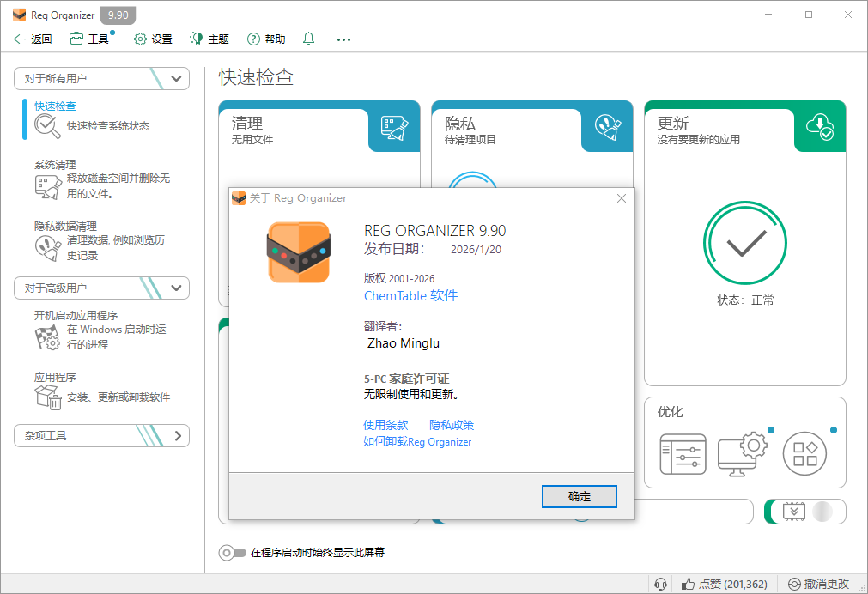Image resolution: width=868 pixels, height=594 pixels.
Task: Collapse the 对于高级用户 section
Action: click(177, 288)
